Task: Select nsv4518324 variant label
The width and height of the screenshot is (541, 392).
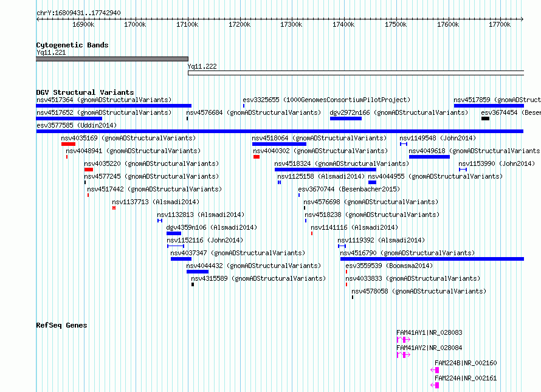Action: (x=342, y=163)
